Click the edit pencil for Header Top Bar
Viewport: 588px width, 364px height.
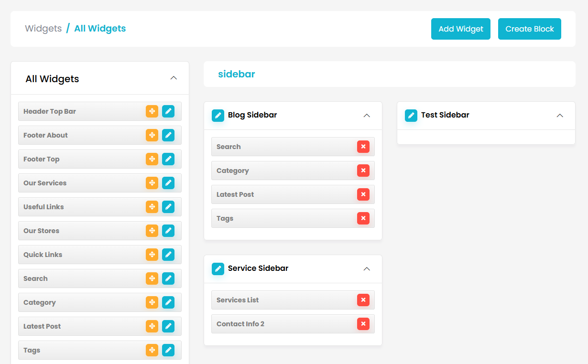[x=168, y=111]
